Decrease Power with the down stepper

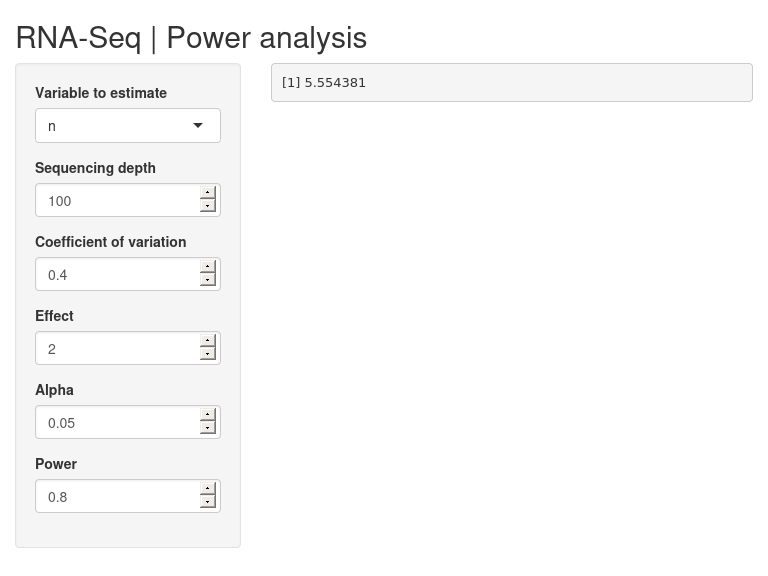pyautogui.click(x=208, y=502)
